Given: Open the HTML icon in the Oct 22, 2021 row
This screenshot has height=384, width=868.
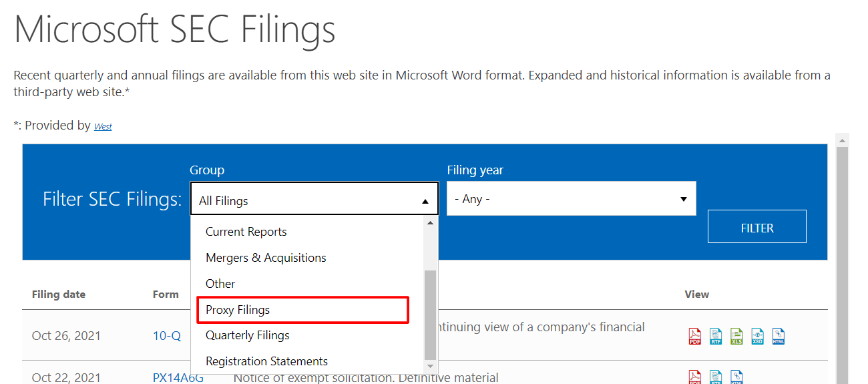Looking at the screenshot, I should click(x=736, y=377).
